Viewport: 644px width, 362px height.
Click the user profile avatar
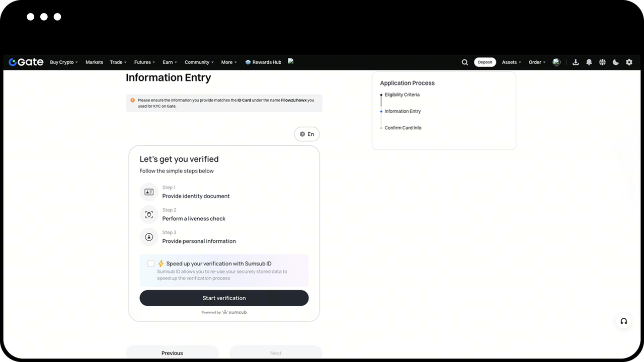[556, 62]
